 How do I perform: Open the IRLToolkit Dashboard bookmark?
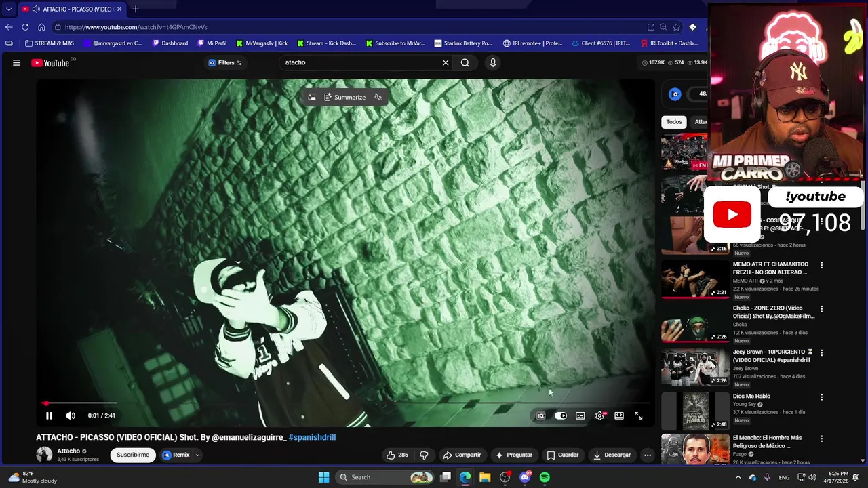click(669, 43)
